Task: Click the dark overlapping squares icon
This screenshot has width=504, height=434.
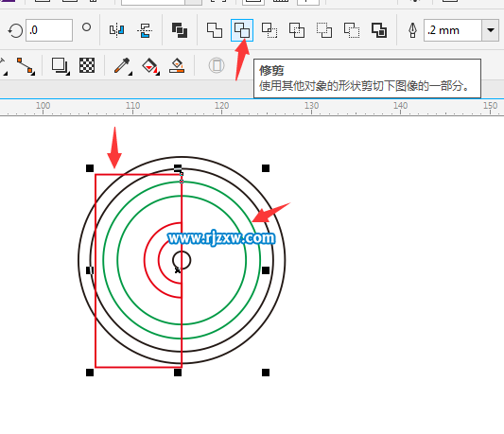Action: click(x=180, y=30)
